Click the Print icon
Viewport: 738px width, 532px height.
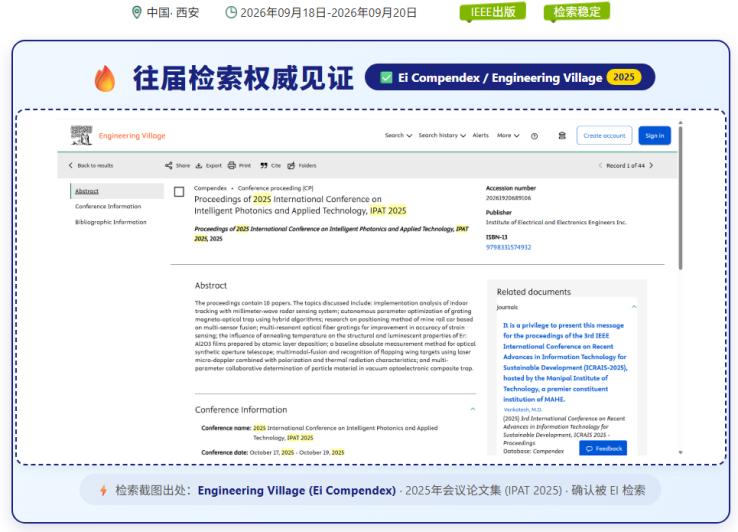coord(232,165)
